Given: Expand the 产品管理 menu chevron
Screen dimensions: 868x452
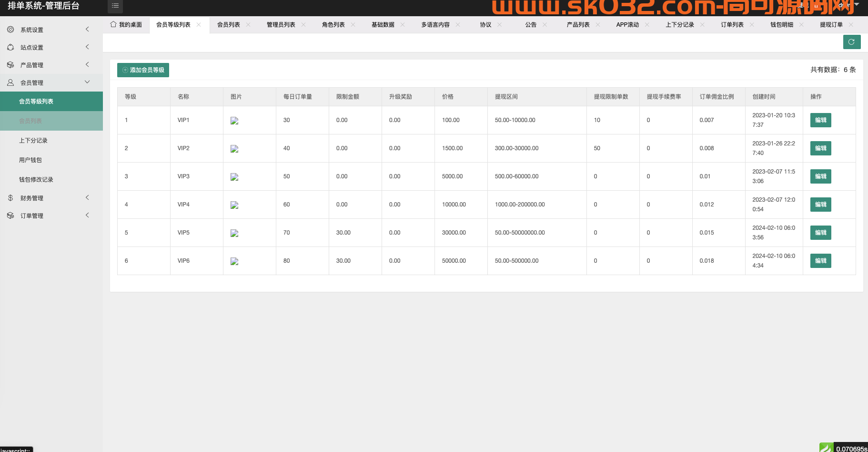Looking at the screenshot, I should click(x=87, y=64).
